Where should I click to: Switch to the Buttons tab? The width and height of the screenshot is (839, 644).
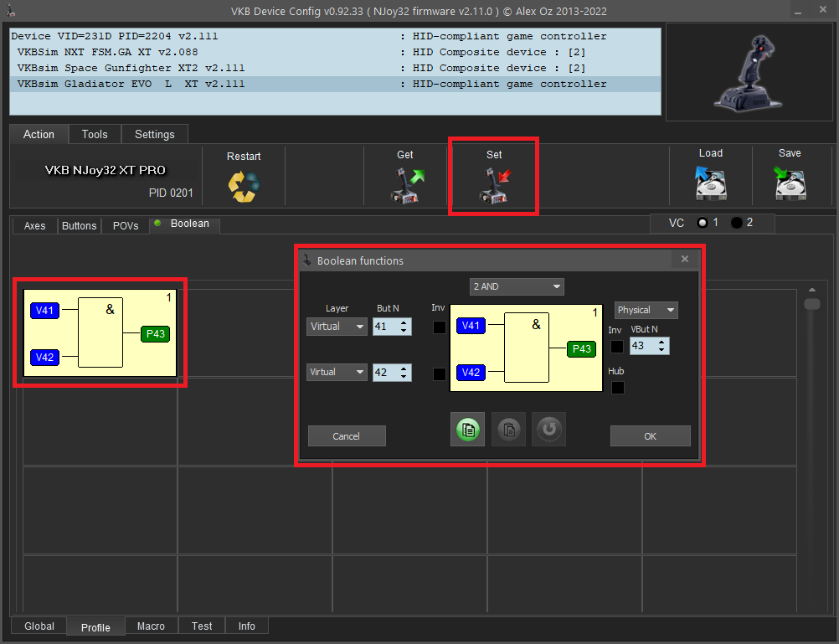point(80,226)
